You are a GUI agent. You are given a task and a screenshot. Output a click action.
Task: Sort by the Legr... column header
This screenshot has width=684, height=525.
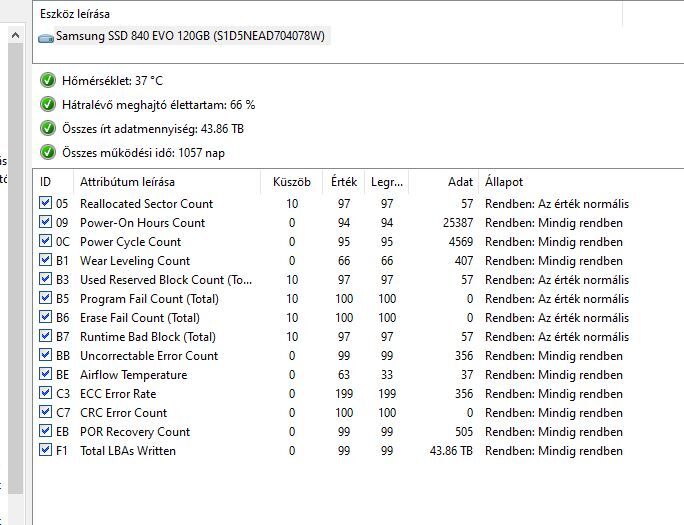point(387,182)
